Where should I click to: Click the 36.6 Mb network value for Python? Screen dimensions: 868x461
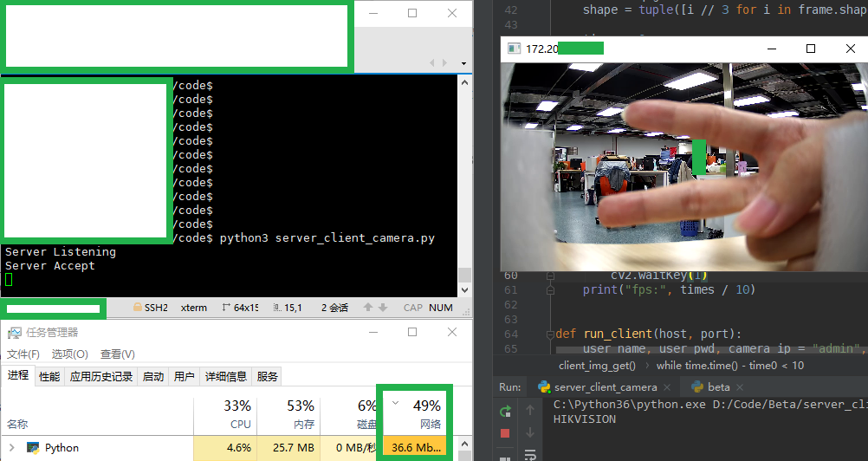pos(415,448)
